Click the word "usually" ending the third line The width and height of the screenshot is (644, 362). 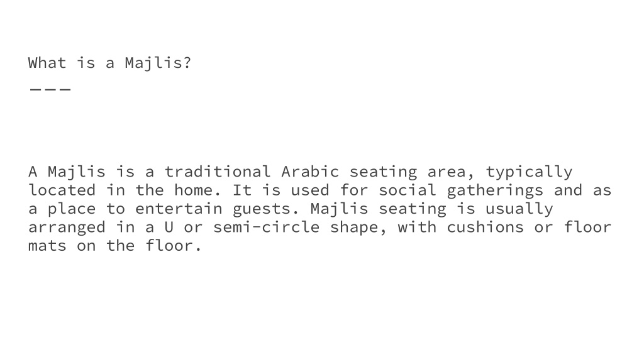coord(519,209)
